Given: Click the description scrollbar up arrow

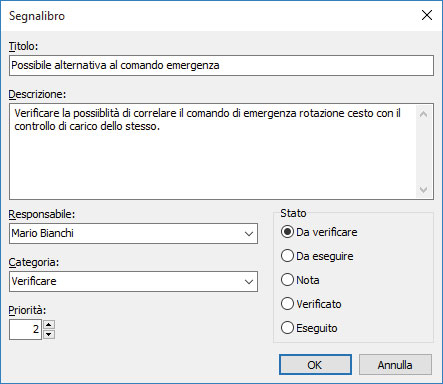Looking at the screenshot, I should (x=424, y=114).
